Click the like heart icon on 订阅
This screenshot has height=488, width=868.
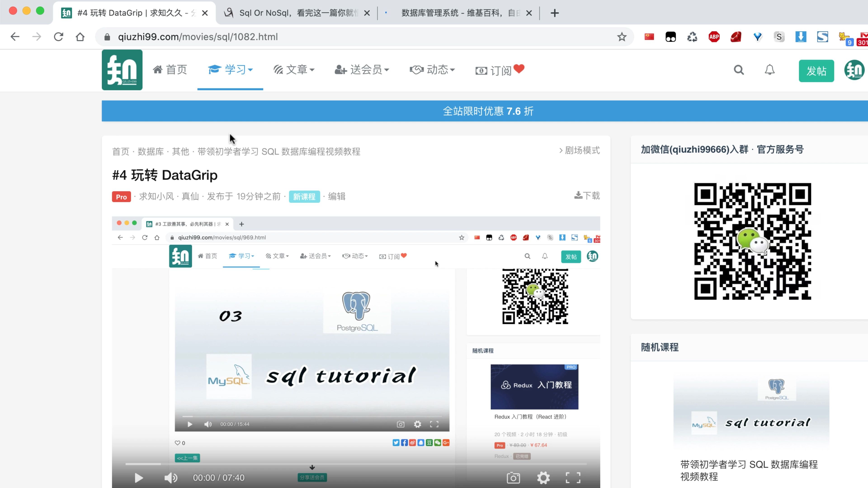[x=518, y=70]
